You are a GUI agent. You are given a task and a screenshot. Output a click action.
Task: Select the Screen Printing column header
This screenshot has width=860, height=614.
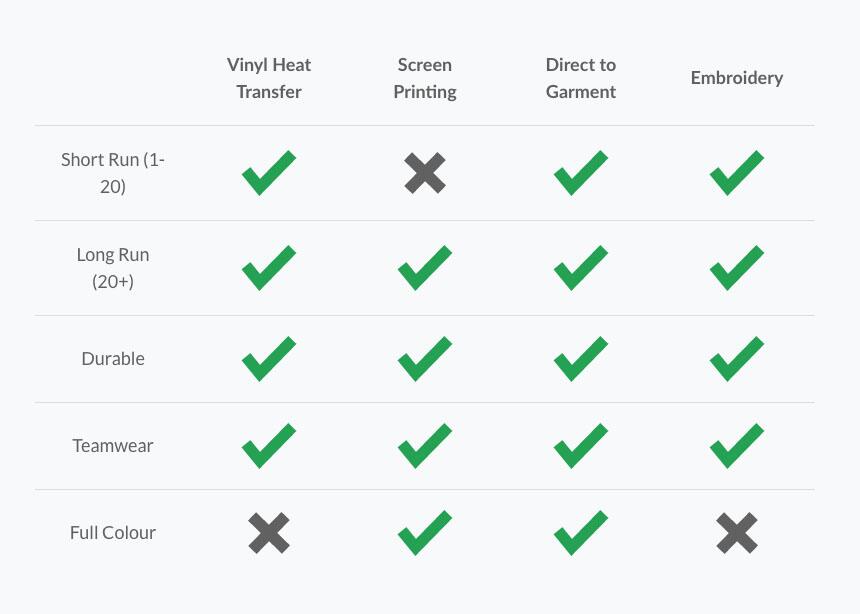pyautogui.click(x=425, y=78)
